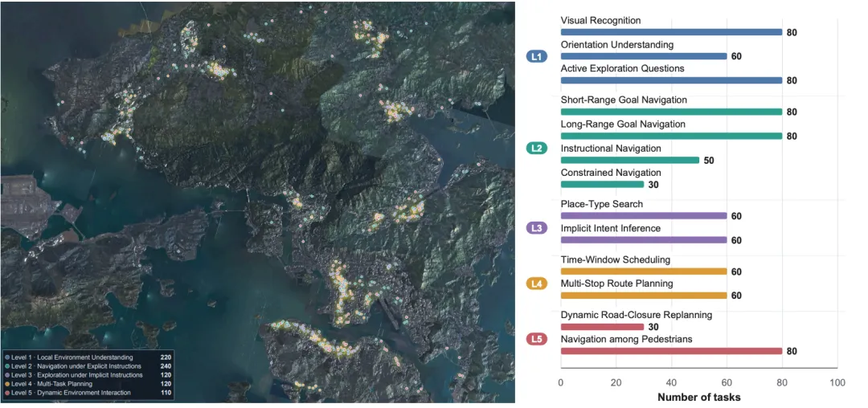
Task: Select legend text 'Multi-Task Planning'
Action: point(65,384)
